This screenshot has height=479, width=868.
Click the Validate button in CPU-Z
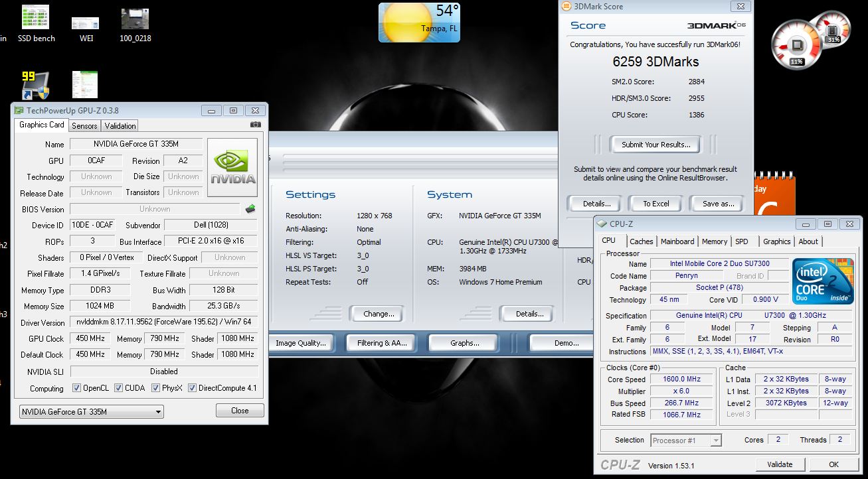point(780,464)
